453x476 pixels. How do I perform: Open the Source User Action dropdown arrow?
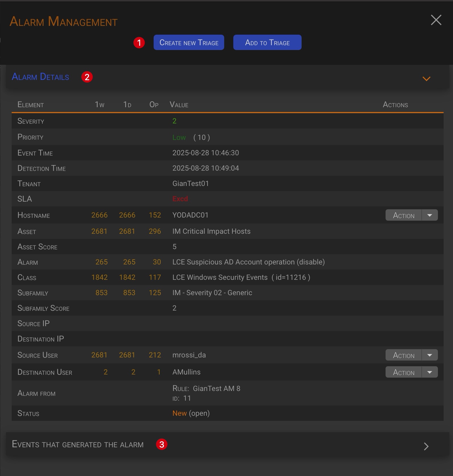tap(430, 355)
